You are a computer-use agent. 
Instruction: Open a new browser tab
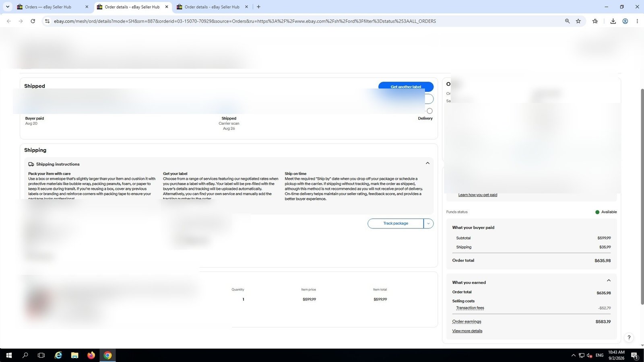tap(258, 7)
